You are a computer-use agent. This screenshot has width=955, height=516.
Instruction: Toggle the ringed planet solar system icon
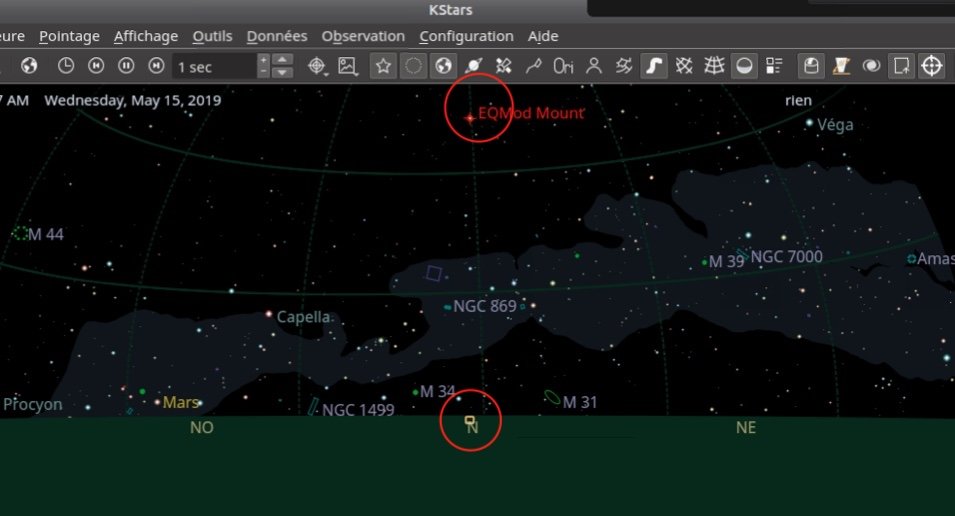coord(473,66)
